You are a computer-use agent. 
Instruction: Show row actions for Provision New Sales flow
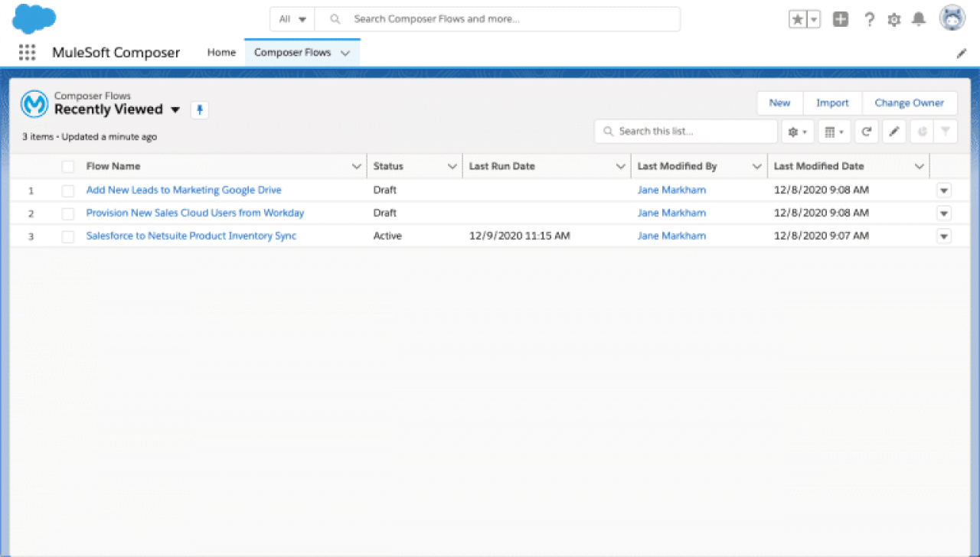pos(944,213)
